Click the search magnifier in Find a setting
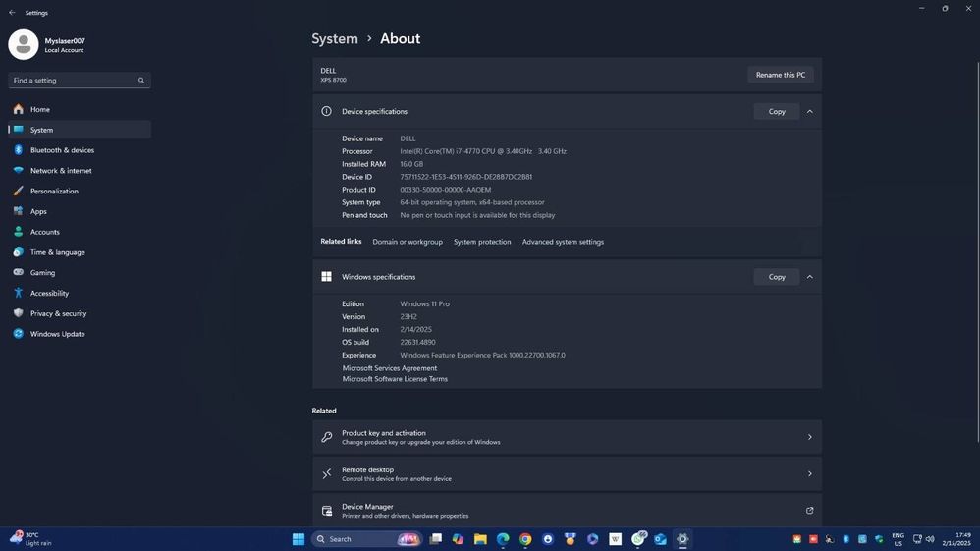The image size is (980, 551). 141,81
